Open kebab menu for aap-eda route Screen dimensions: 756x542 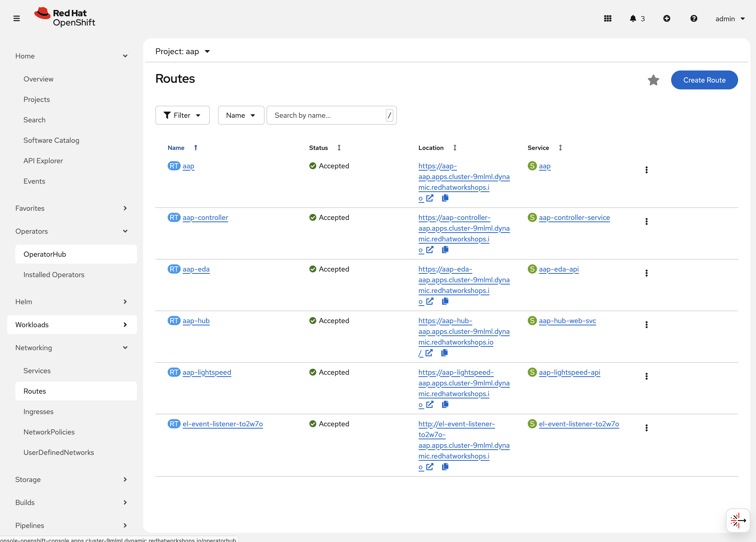coord(646,273)
